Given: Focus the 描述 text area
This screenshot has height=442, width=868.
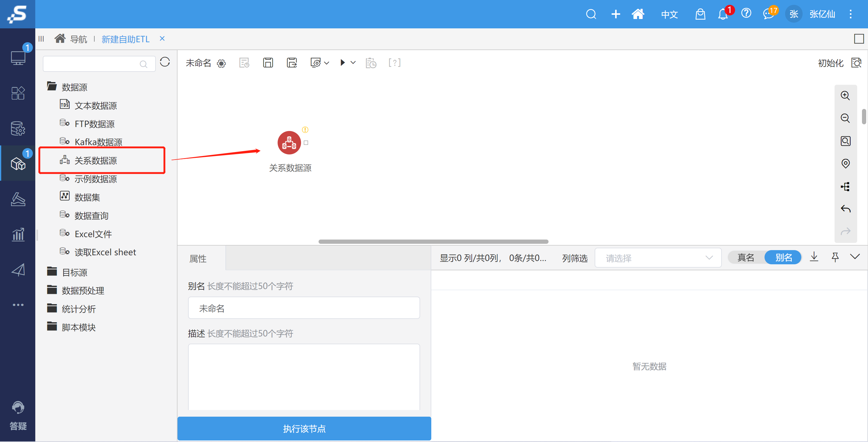Looking at the screenshot, I should tap(303, 377).
